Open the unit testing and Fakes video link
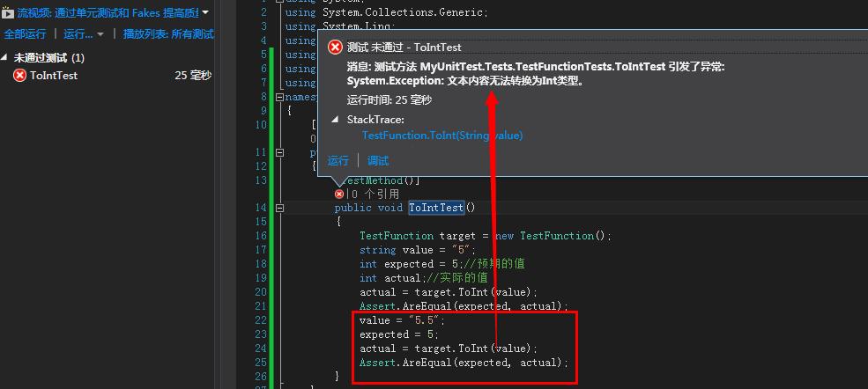Viewport: 868px width, 389px height. pos(108,13)
